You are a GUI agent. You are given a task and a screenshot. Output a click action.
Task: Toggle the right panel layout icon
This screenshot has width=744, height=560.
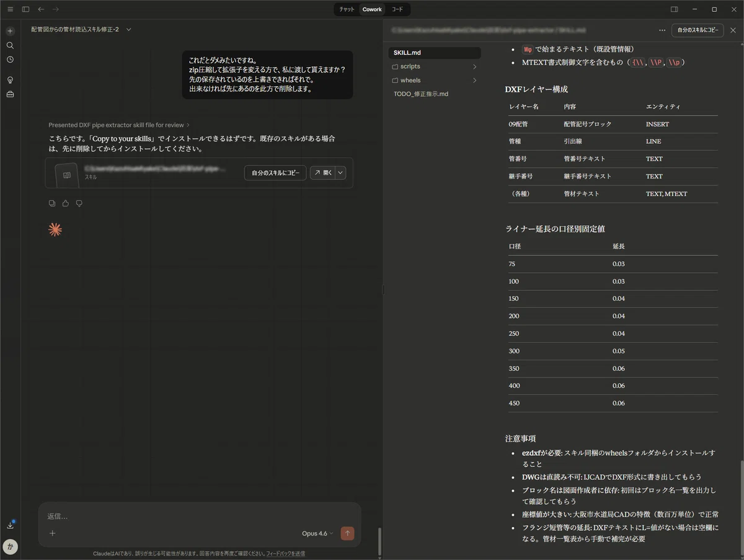click(675, 9)
